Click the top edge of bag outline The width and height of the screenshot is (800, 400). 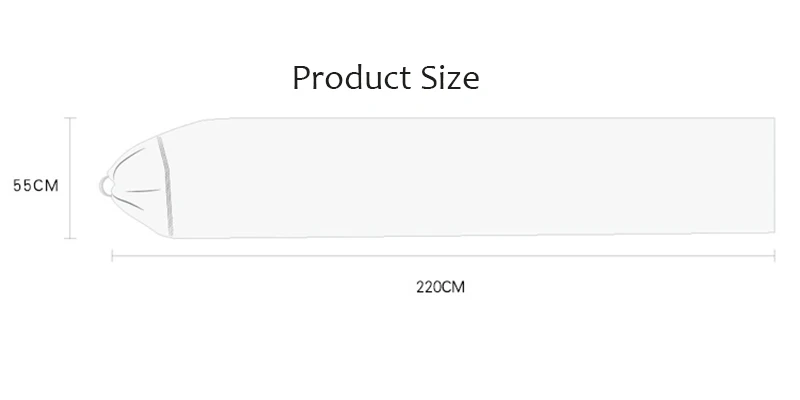click(x=490, y=118)
